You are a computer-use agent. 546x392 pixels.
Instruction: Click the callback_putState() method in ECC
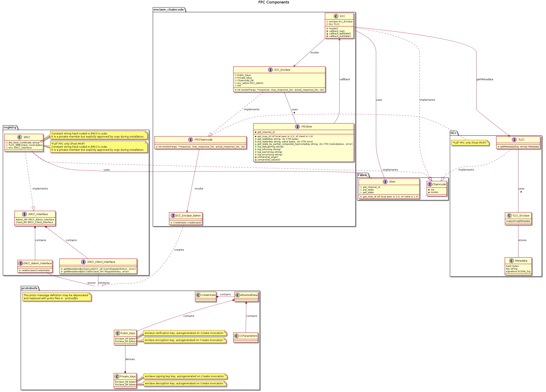click(x=340, y=36)
